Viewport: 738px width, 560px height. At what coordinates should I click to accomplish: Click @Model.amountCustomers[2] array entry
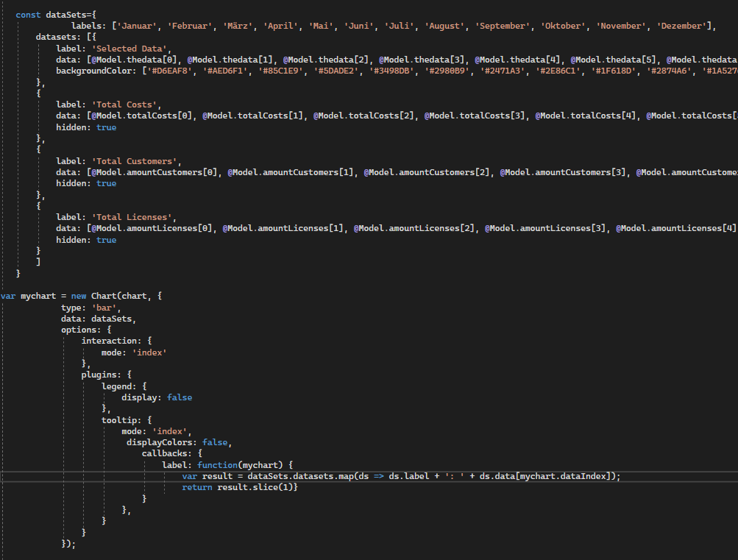tap(427, 172)
